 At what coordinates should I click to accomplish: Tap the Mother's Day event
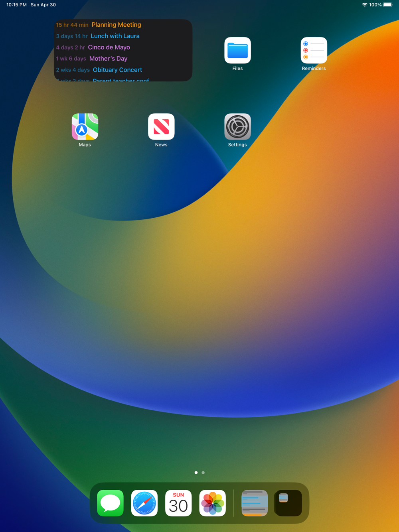[x=108, y=59]
